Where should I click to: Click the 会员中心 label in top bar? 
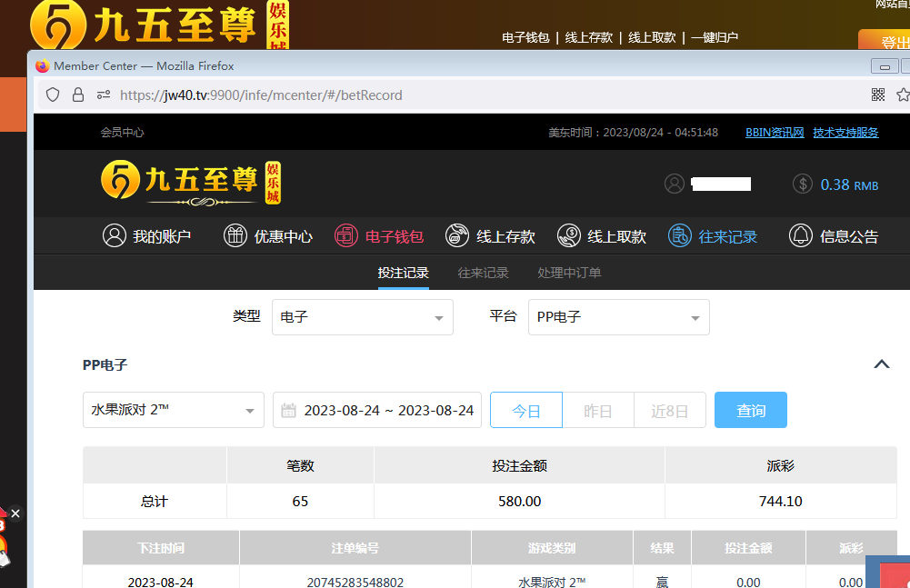(x=122, y=133)
